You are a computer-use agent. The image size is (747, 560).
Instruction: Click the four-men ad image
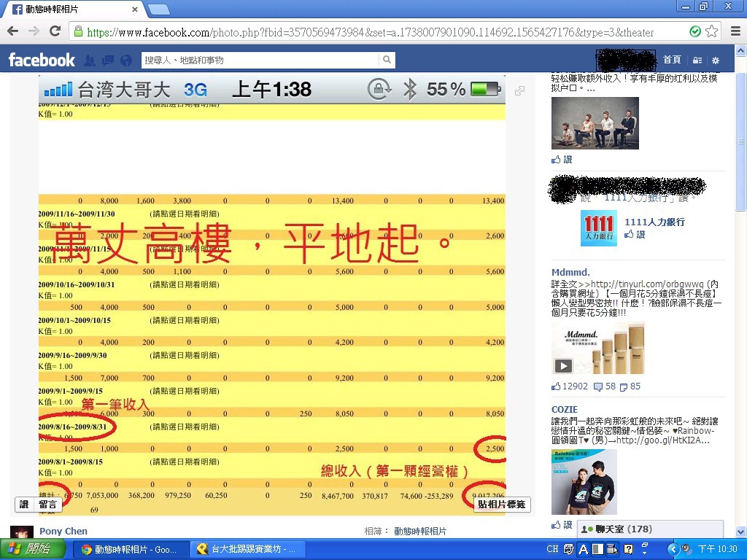click(x=595, y=123)
